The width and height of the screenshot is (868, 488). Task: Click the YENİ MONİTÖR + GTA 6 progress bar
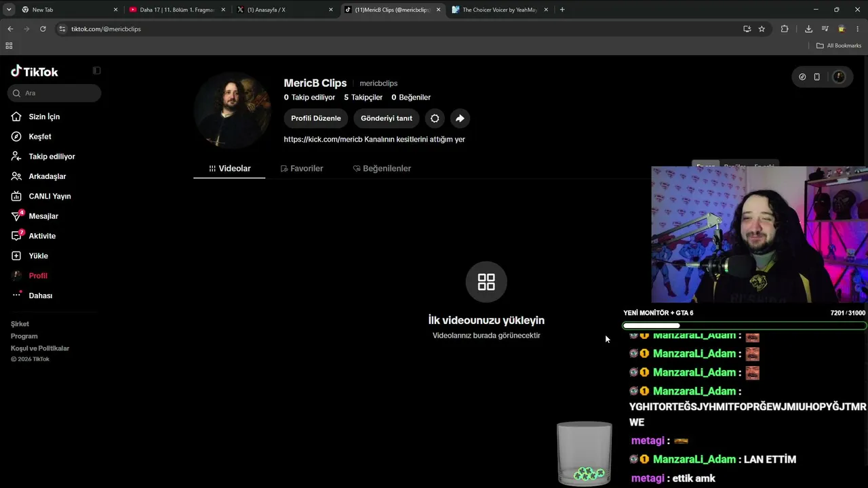744,325
